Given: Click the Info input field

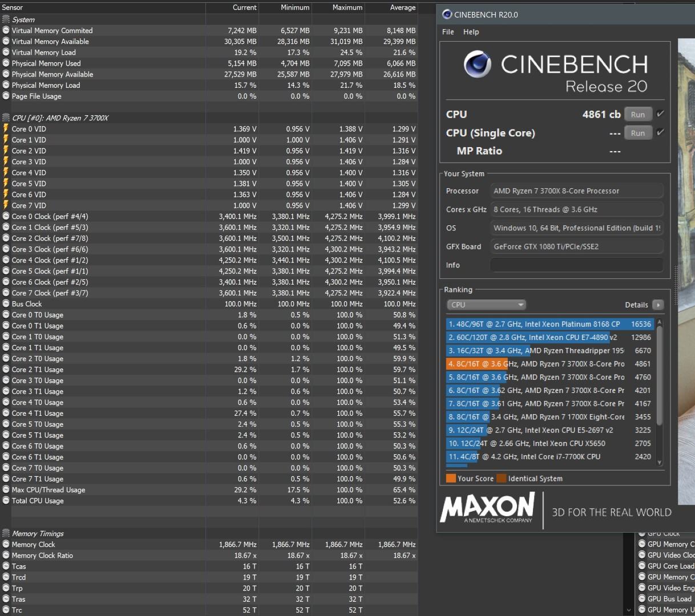Looking at the screenshot, I should pyautogui.click(x=577, y=265).
